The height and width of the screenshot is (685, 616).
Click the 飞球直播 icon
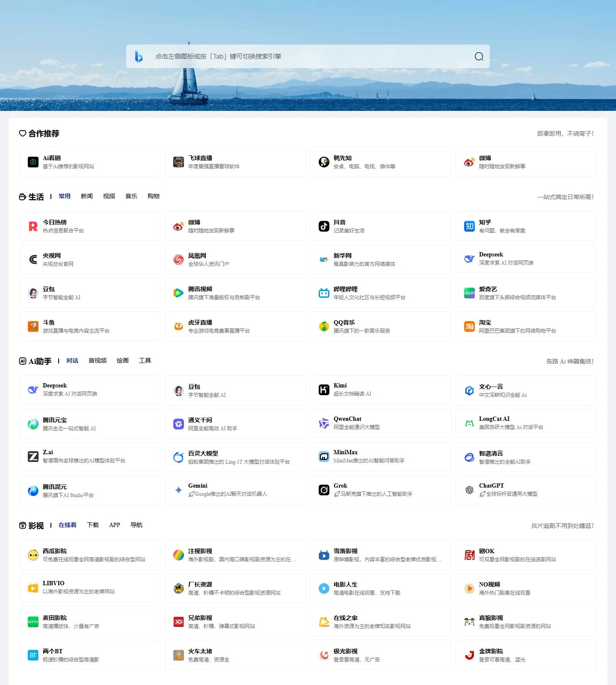(x=178, y=162)
